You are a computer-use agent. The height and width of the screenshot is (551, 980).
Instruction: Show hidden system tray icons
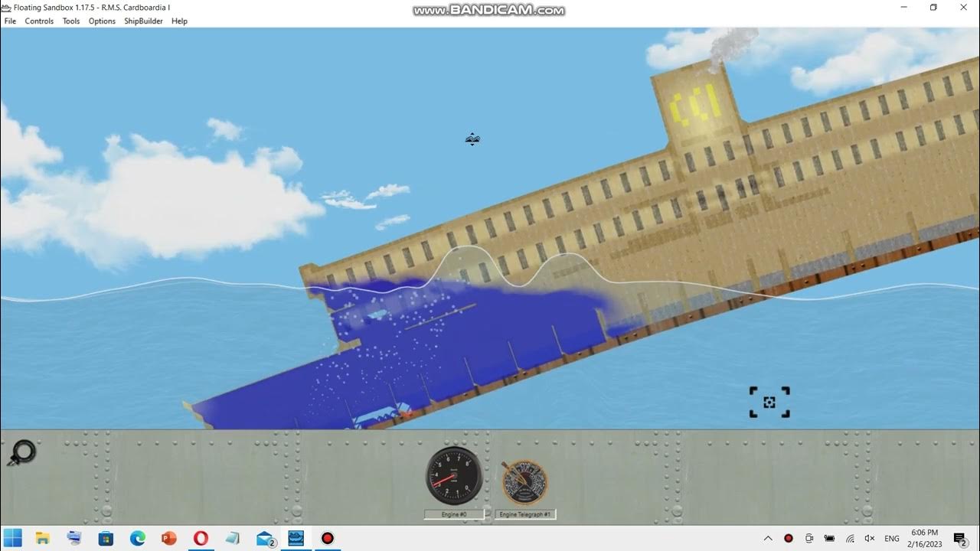(x=768, y=539)
